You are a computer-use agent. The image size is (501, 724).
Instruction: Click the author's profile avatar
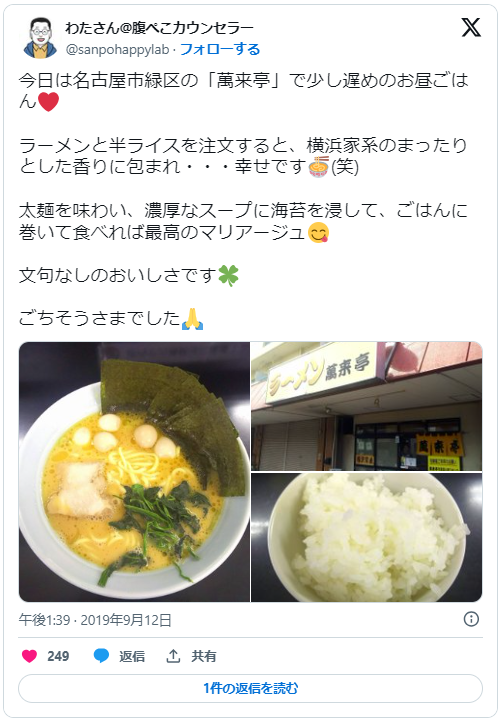[x=41, y=38]
